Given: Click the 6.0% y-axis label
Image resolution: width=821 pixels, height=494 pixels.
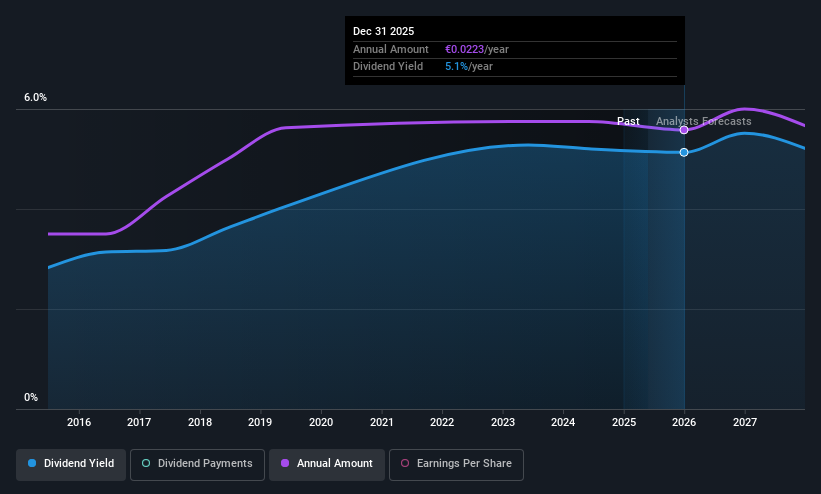Looking at the screenshot, I should (36, 97).
